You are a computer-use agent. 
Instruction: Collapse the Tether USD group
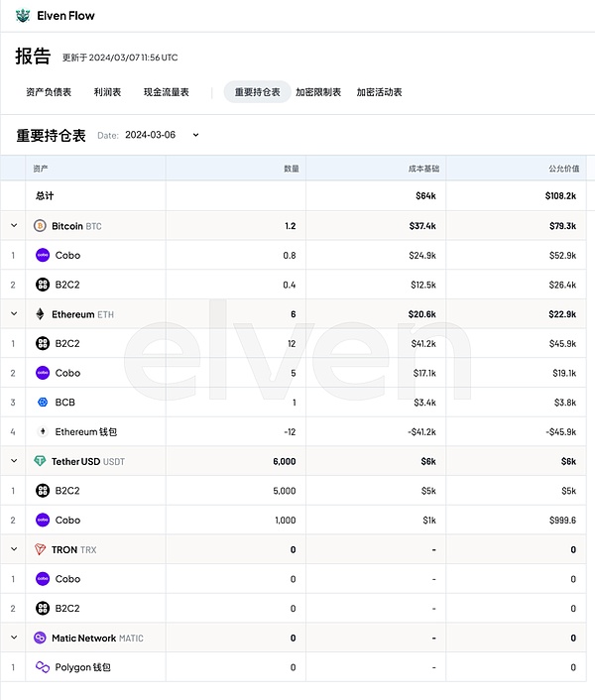point(14,461)
